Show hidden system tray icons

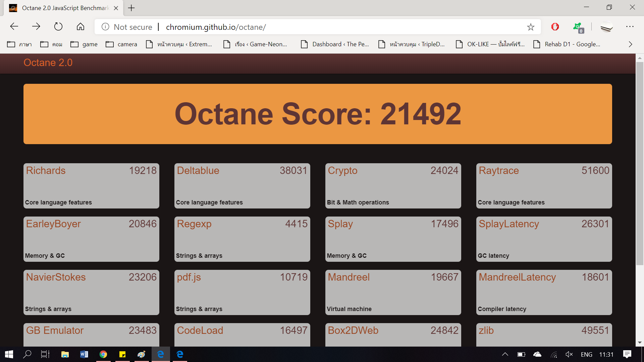pos(505,354)
